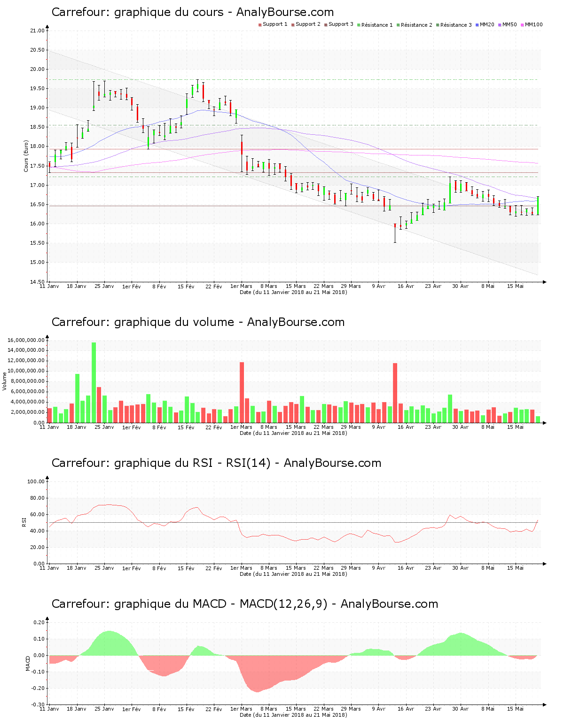
Task: Click the 14.50 price axis value
Action: click(37, 282)
